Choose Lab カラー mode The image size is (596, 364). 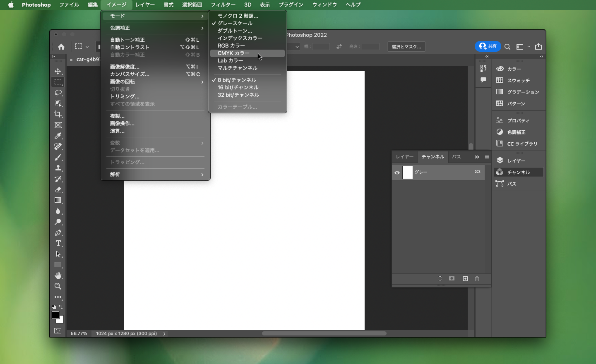248,60
